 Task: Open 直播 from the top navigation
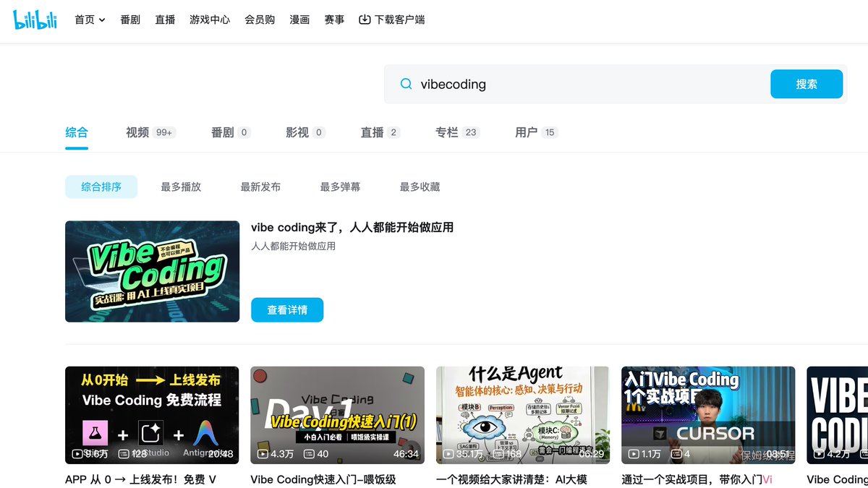164,20
